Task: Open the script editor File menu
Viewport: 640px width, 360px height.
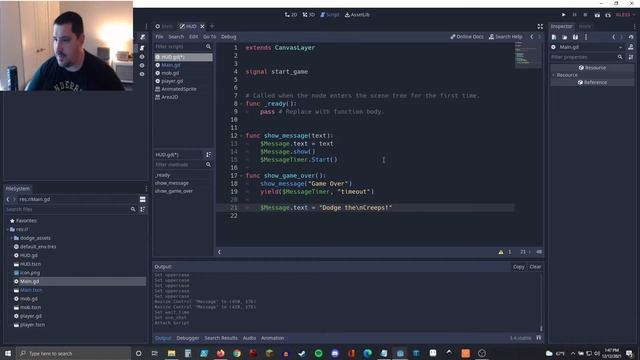Action: point(159,37)
